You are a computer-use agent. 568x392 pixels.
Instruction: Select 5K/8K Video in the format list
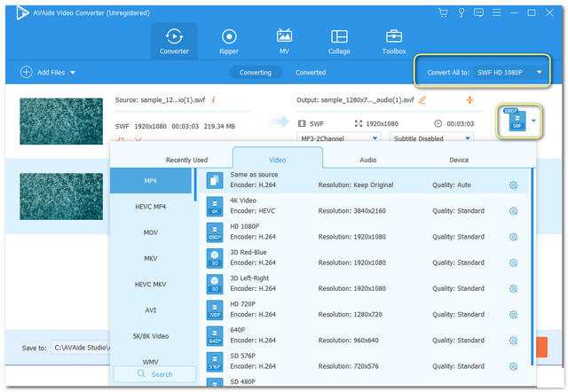pos(151,336)
